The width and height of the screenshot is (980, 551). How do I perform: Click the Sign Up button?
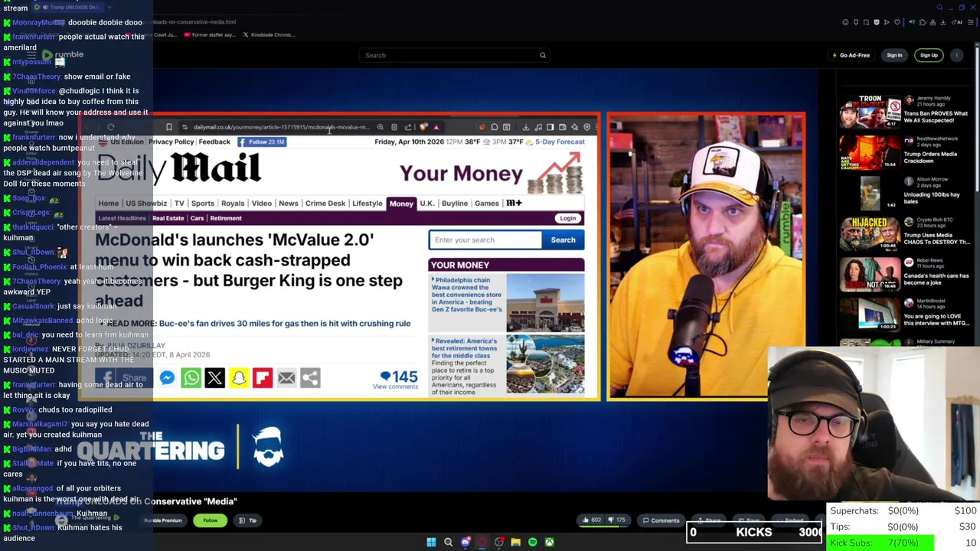tap(929, 55)
